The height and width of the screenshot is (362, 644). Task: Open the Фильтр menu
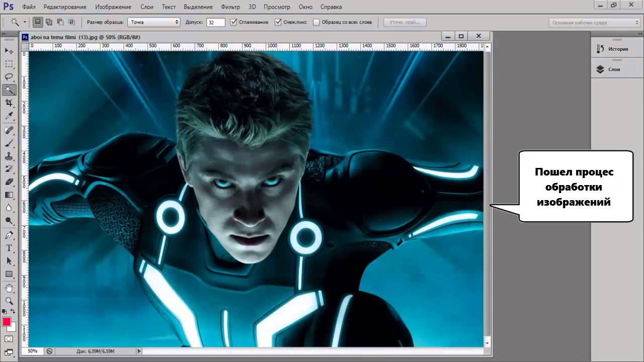[230, 7]
